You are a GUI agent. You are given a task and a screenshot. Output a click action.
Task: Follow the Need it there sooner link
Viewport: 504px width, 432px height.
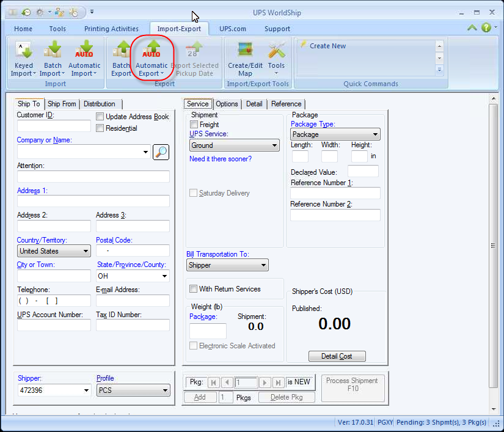(x=221, y=159)
